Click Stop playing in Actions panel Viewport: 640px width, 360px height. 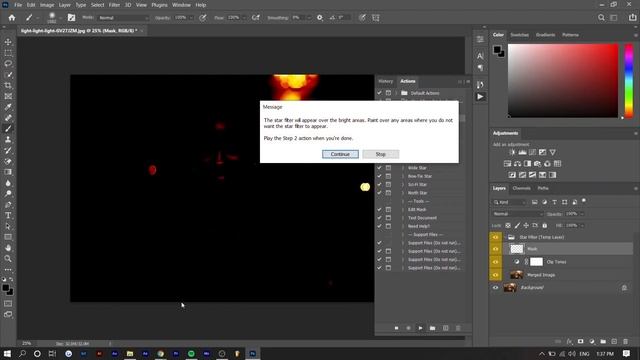click(x=396, y=328)
